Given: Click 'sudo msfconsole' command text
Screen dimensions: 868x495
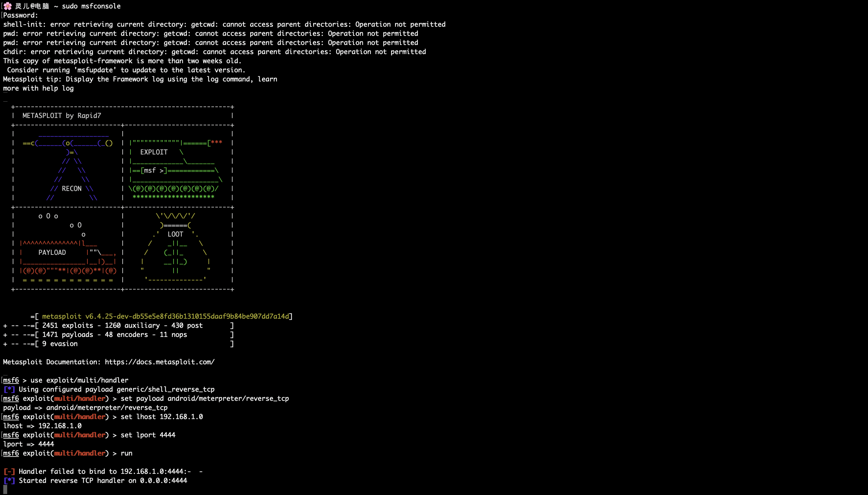Looking at the screenshot, I should click(x=91, y=6).
